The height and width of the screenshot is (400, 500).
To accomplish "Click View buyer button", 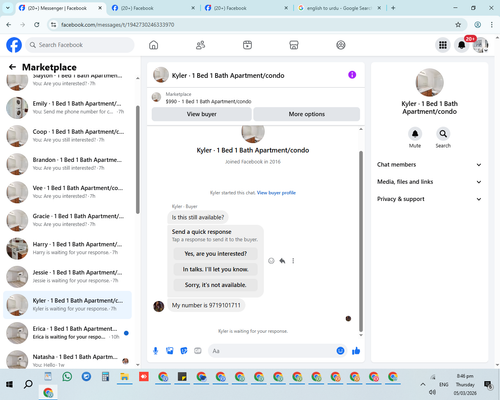I will coord(202,114).
